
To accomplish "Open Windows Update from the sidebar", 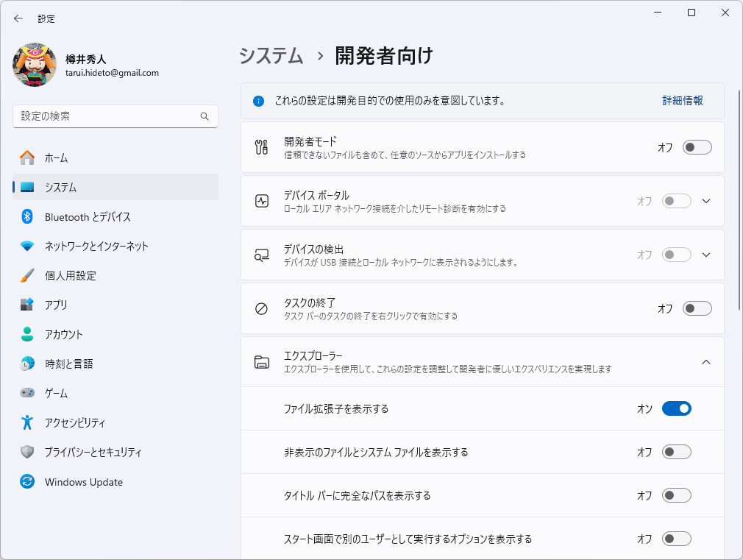I will coord(83,481).
